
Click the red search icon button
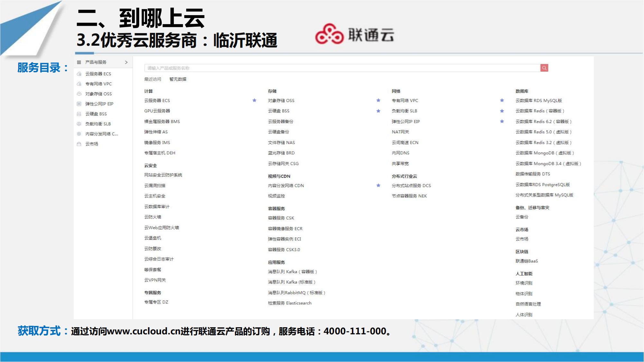pos(544,68)
